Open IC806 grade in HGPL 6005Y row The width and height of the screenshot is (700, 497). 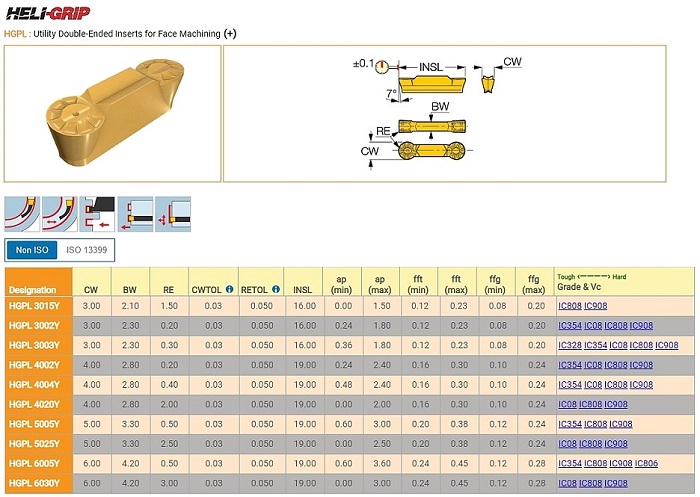coord(646,463)
